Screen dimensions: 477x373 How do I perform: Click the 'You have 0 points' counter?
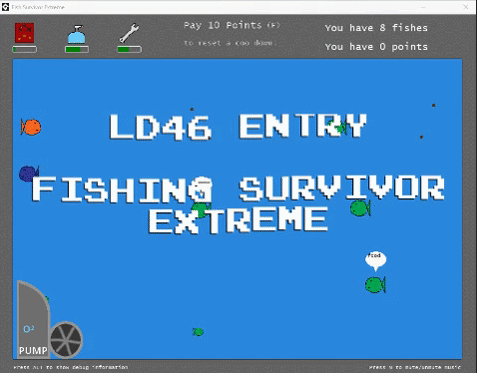[x=376, y=47]
